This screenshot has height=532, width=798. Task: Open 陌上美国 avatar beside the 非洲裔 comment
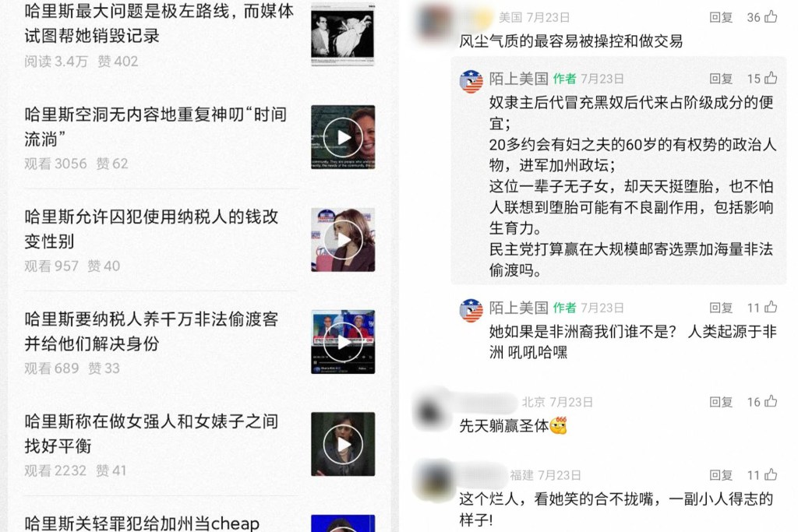coord(471,310)
